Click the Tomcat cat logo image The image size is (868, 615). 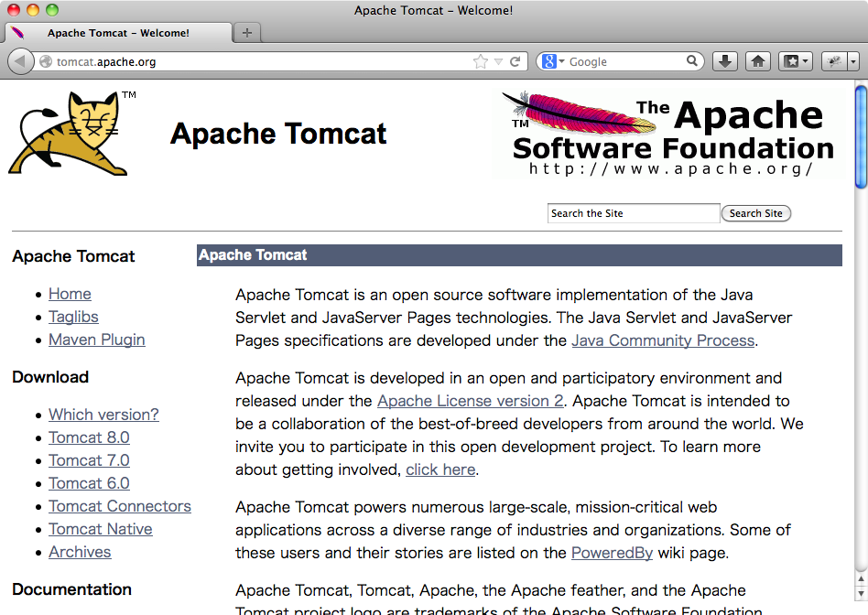click(x=72, y=134)
